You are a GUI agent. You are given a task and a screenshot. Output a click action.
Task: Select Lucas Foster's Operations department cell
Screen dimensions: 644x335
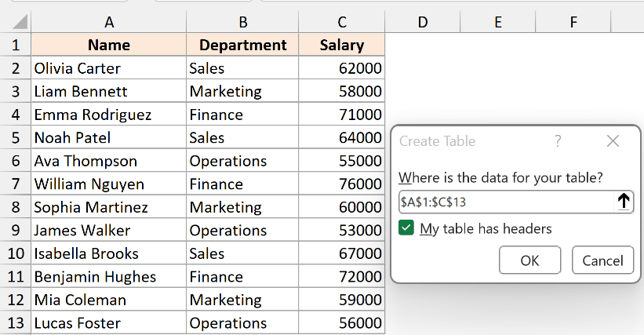coord(242,323)
